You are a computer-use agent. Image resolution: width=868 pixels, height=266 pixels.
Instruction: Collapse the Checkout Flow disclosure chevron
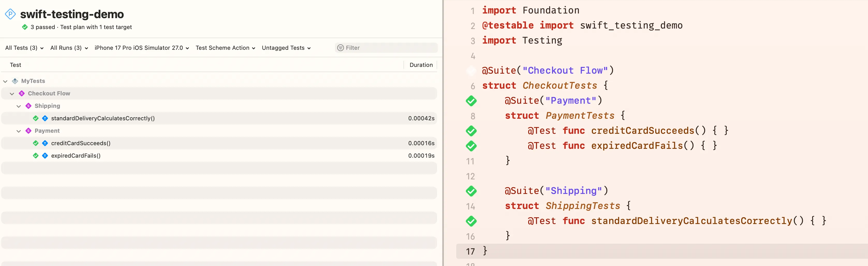point(12,94)
